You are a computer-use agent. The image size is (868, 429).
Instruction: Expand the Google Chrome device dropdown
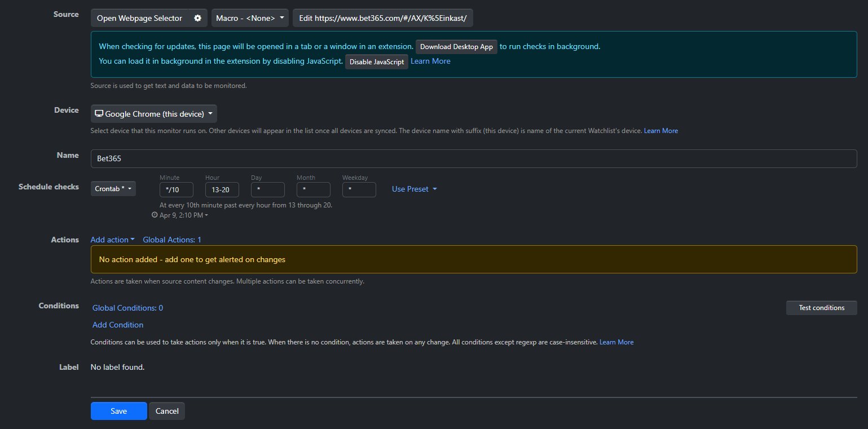(153, 114)
